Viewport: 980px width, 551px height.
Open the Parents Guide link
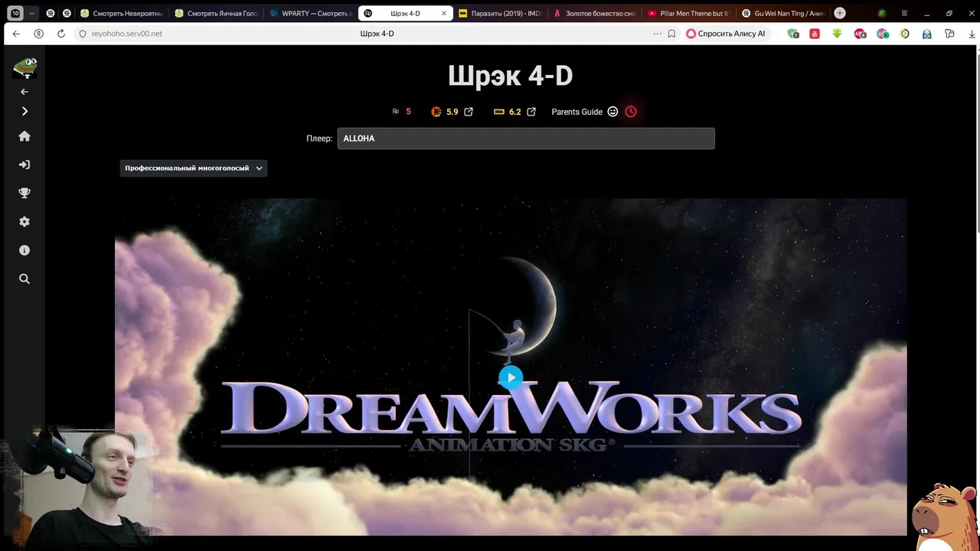coord(577,112)
